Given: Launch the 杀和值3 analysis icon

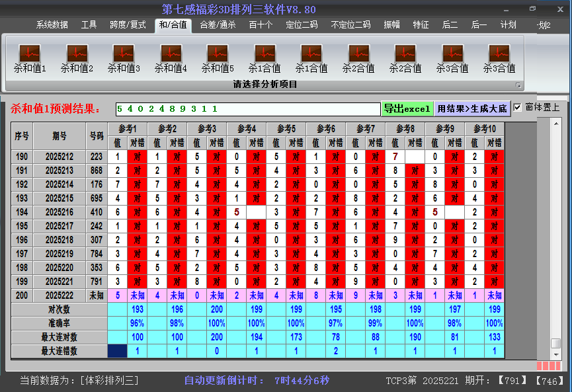Looking at the screenshot, I should (x=124, y=54).
